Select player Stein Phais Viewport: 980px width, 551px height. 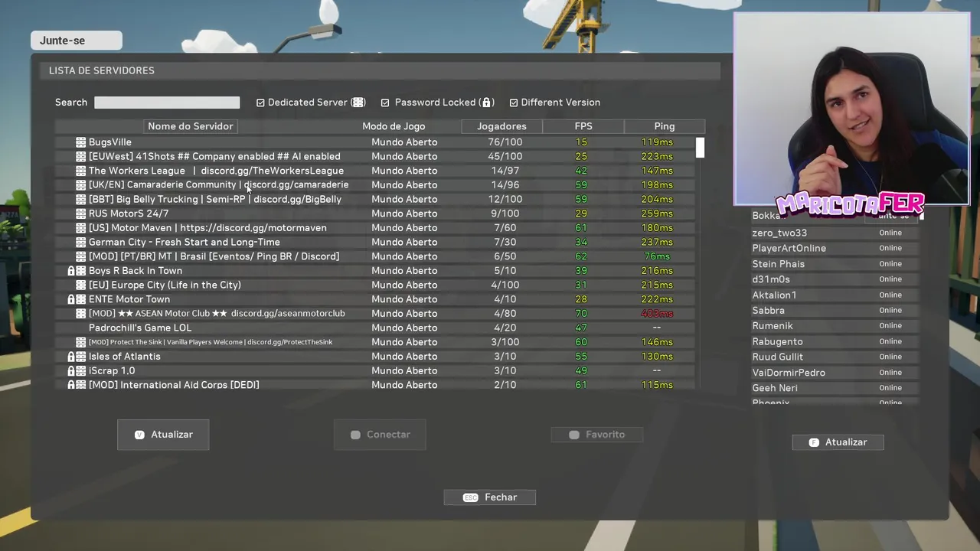coord(778,264)
